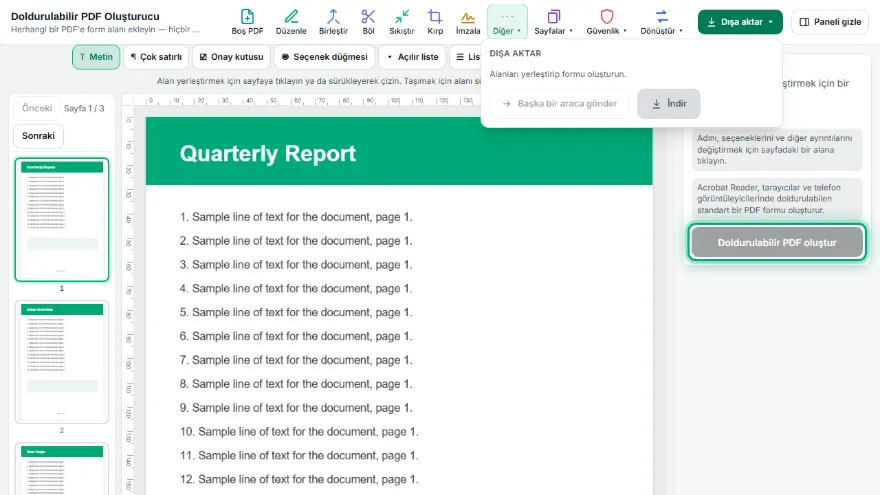The height and width of the screenshot is (495, 880).
Task: Select the Kırp crop tool
Action: pos(435,22)
